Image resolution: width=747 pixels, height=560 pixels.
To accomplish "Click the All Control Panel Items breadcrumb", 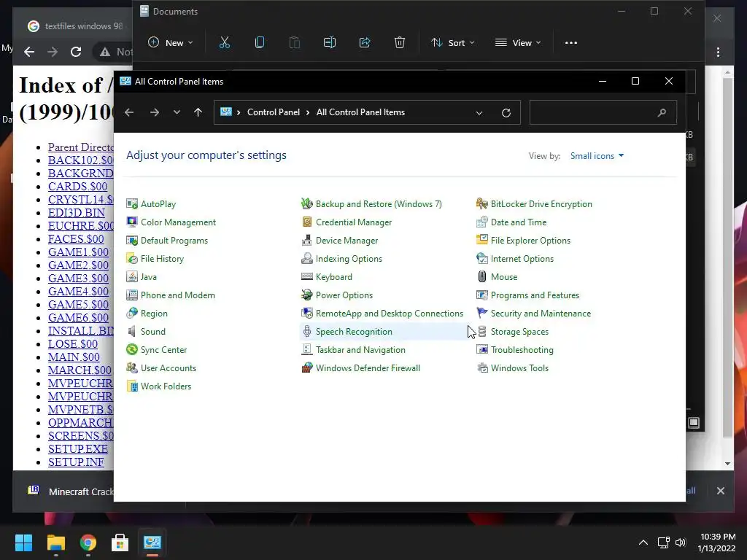I will [x=360, y=112].
